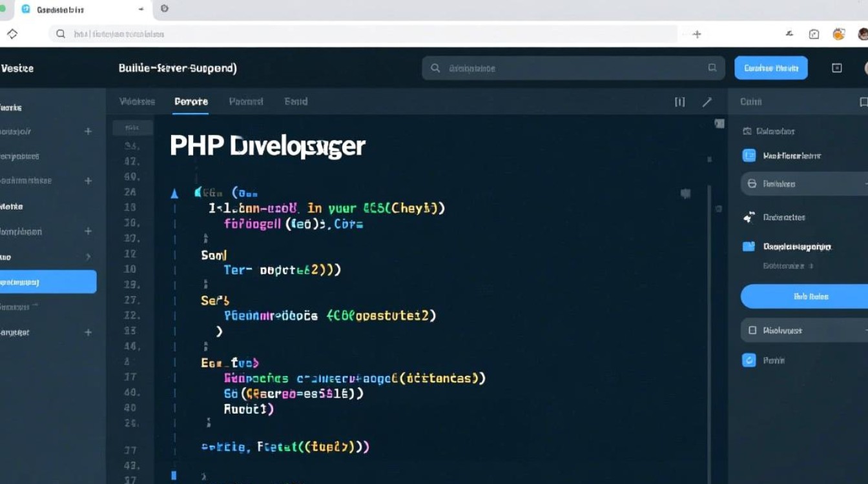Image resolution: width=868 pixels, height=484 pixels.
Task: Toggle the empty checkbox in the right panel
Action: point(752,330)
